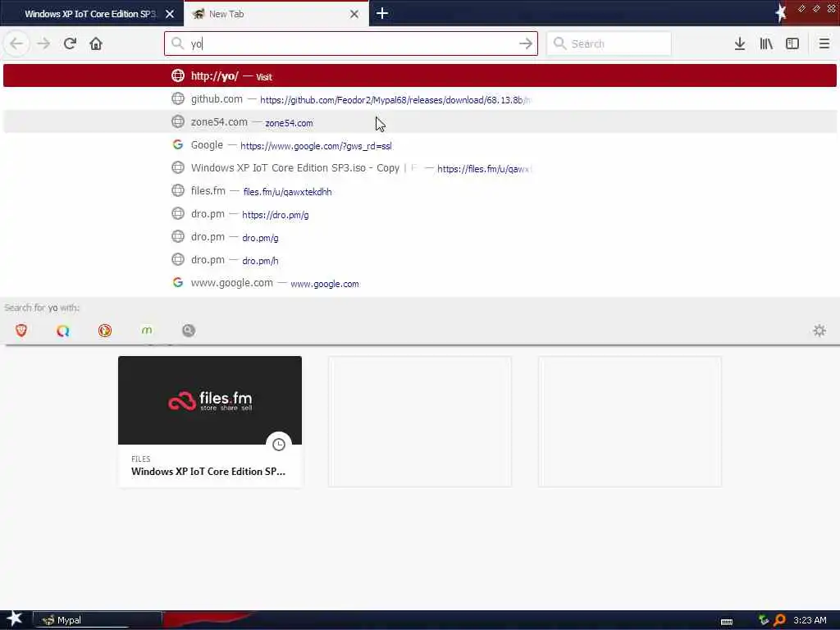The image size is (840, 630).
Task: Search with the gray magnifier engine icon
Action: 189,331
